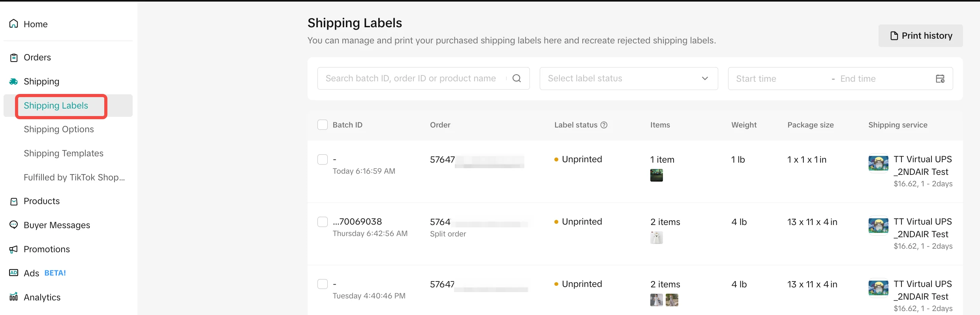Image resolution: width=980 pixels, height=315 pixels.
Task: Click the batch ID search field
Action: click(411, 79)
